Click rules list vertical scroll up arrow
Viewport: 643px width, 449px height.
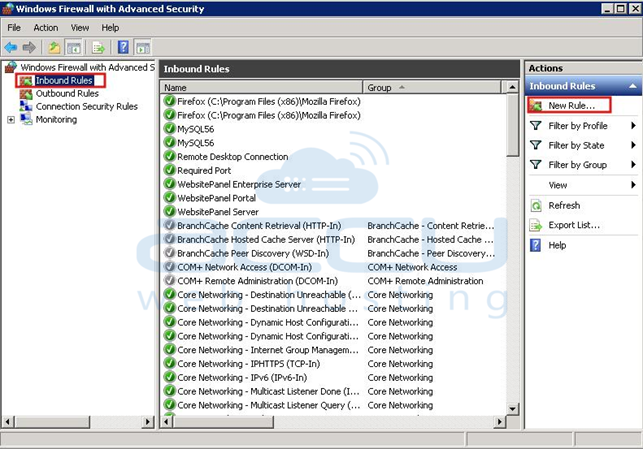tap(512, 87)
